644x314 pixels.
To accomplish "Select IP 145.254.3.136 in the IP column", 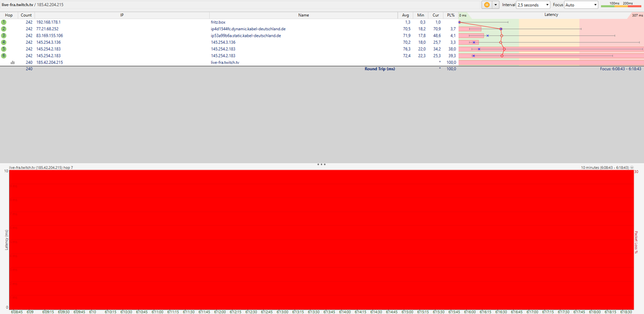I will pos(48,43).
